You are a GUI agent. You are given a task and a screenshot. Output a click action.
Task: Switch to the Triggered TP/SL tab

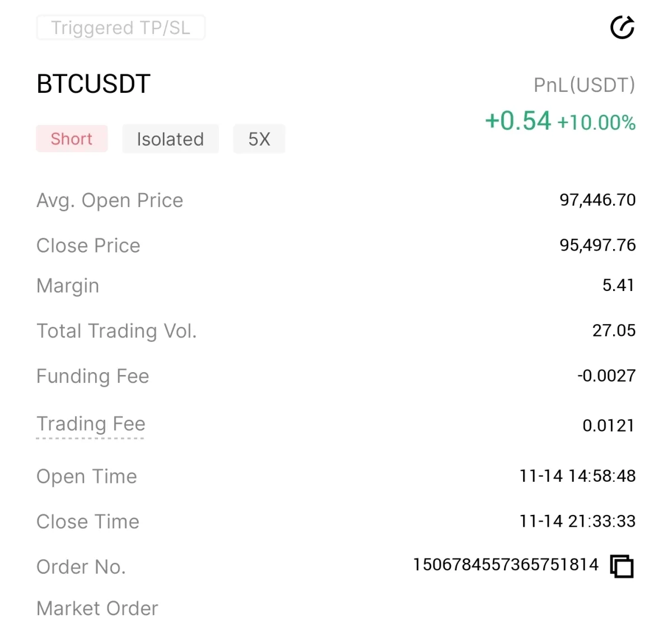[120, 27]
